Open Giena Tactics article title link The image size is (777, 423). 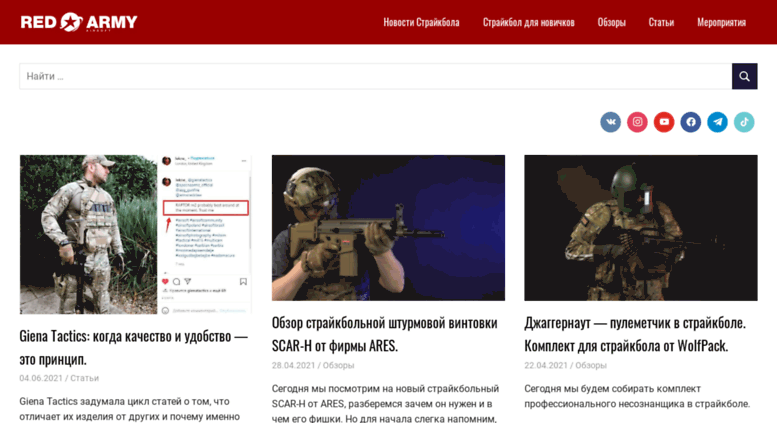(x=134, y=347)
